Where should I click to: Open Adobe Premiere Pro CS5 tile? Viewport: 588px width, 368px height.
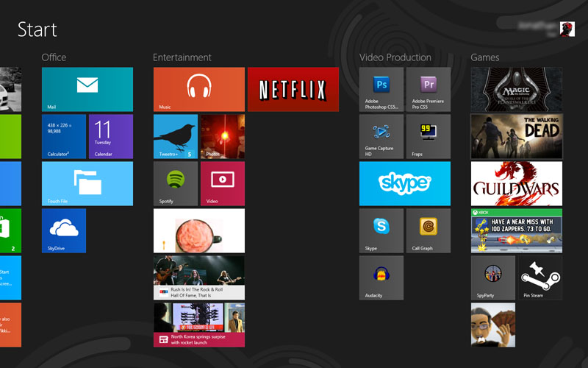[x=428, y=89]
